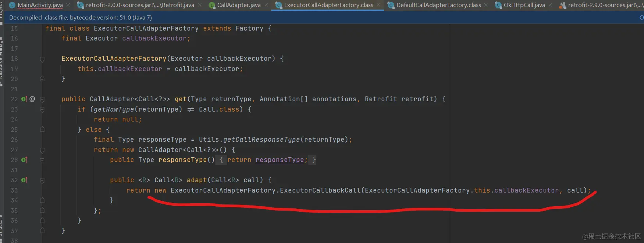644x243 pixels.
Task: Click 'ExecutorCallbackCall' on line 33
Action: coord(320,190)
